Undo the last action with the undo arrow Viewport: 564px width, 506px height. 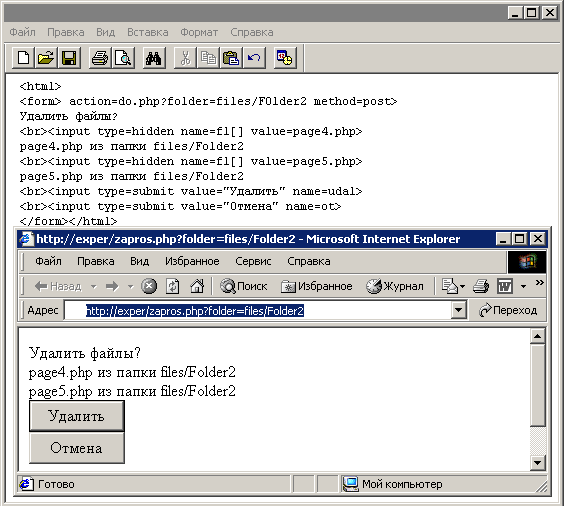254,58
